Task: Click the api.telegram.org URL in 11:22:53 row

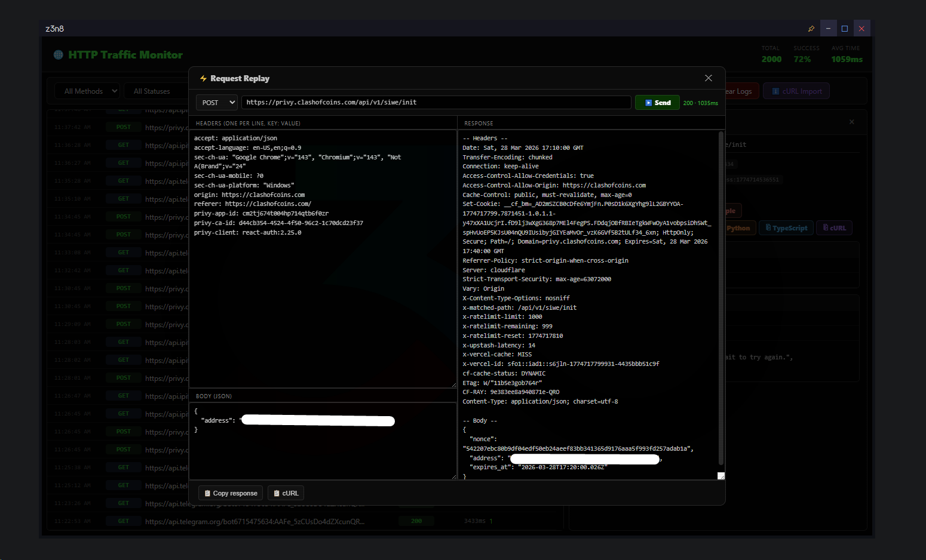Action: point(255,521)
